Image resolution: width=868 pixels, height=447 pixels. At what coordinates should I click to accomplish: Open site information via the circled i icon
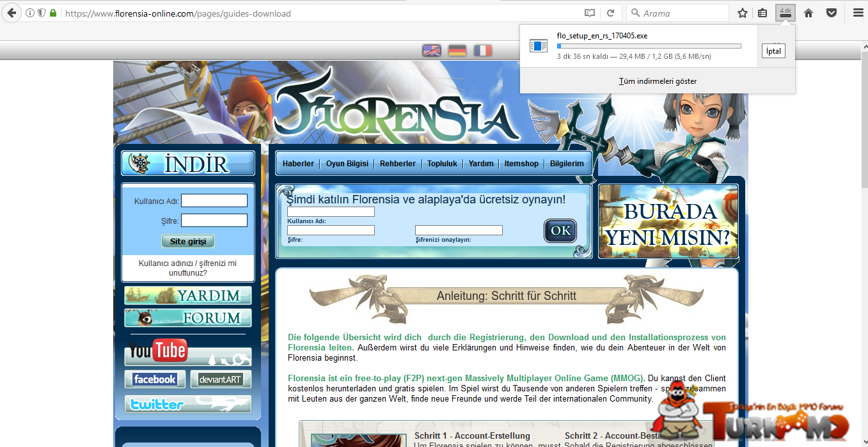click(x=30, y=13)
